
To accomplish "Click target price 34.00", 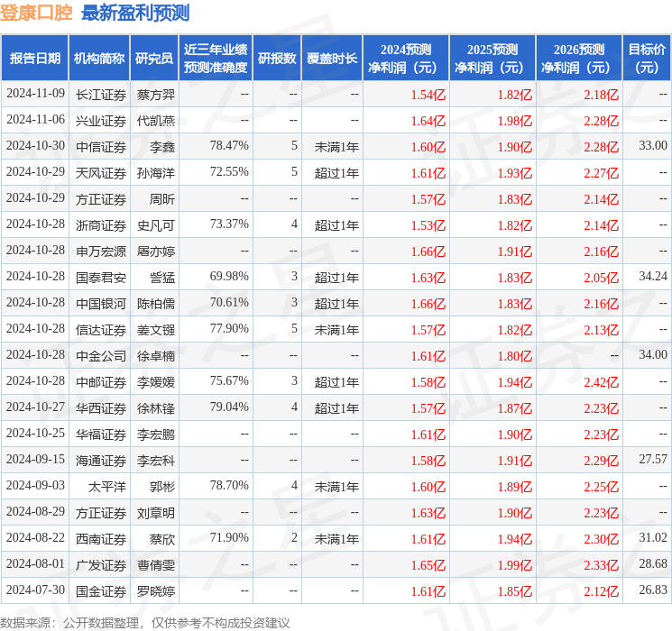I will pos(653,354).
